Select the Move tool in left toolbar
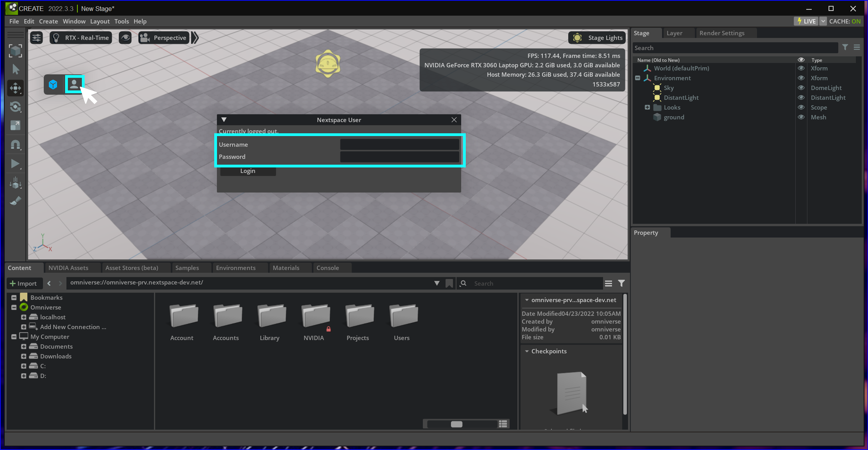The width and height of the screenshot is (868, 450). [x=15, y=88]
